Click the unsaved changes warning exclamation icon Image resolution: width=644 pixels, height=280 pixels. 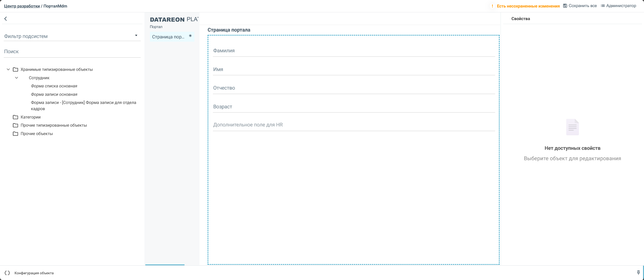point(492,6)
